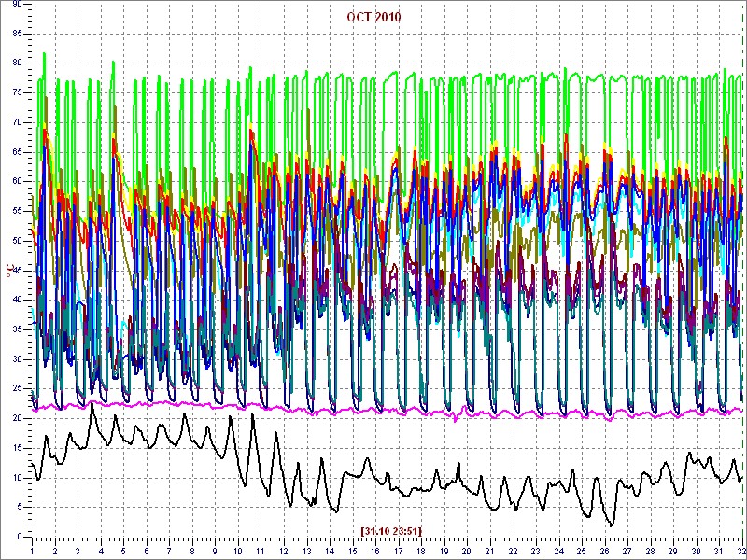The width and height of the screenshot is (747, 560).
Task: Select day 7 on the horizontal date axis
Action: (x=169, y=551)
